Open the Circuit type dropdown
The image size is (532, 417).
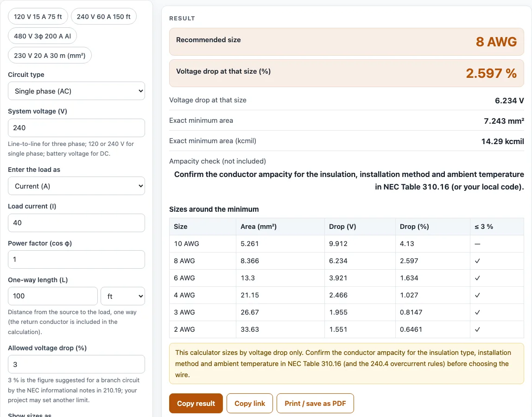click(x=76, y=91)
